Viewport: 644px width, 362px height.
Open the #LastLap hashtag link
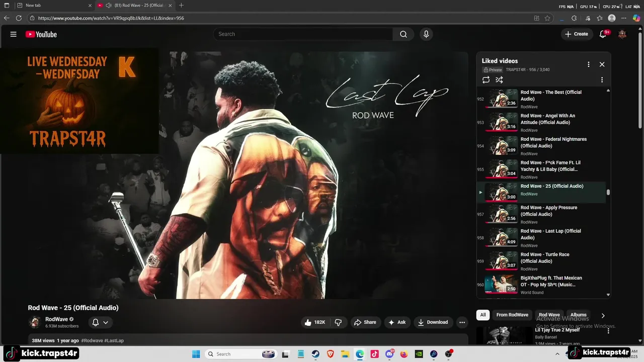click(114, 340)
